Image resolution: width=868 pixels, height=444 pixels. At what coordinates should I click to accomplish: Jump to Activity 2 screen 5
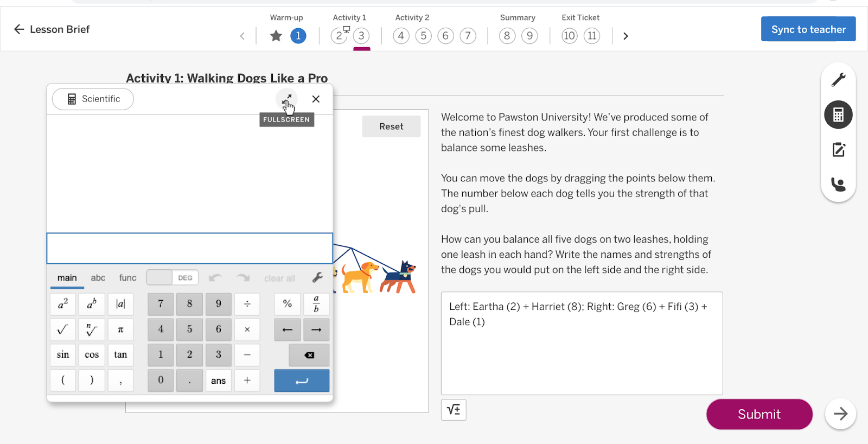pyautogui.click(x=423, y=36)
